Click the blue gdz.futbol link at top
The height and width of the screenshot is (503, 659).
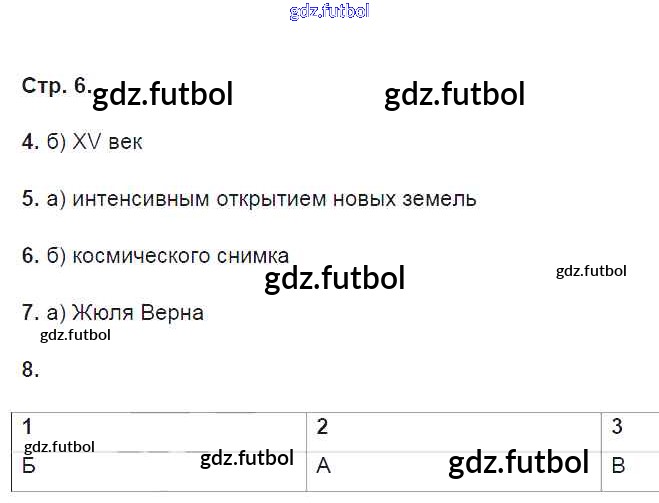329,11
